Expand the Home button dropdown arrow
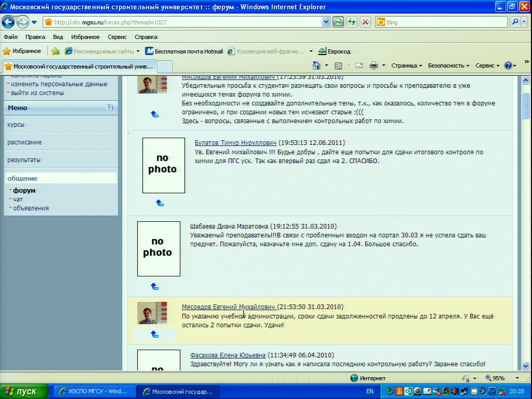 pos(326,65)
